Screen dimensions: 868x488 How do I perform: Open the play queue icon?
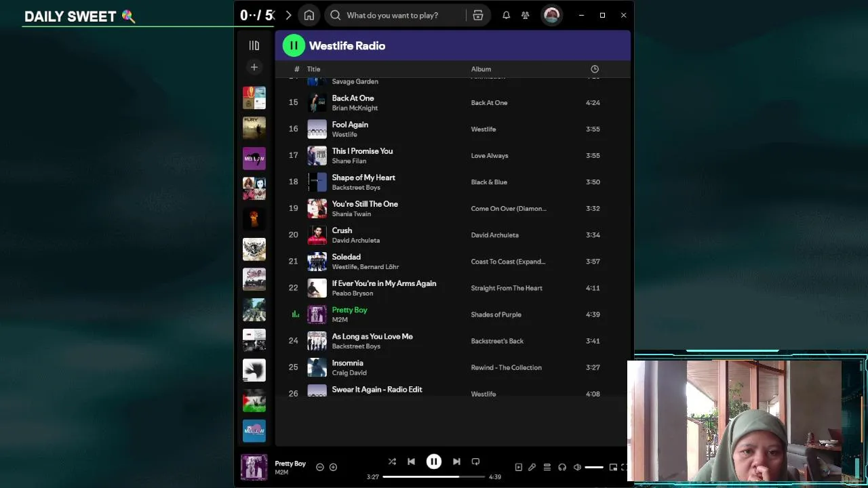(547, 467)
